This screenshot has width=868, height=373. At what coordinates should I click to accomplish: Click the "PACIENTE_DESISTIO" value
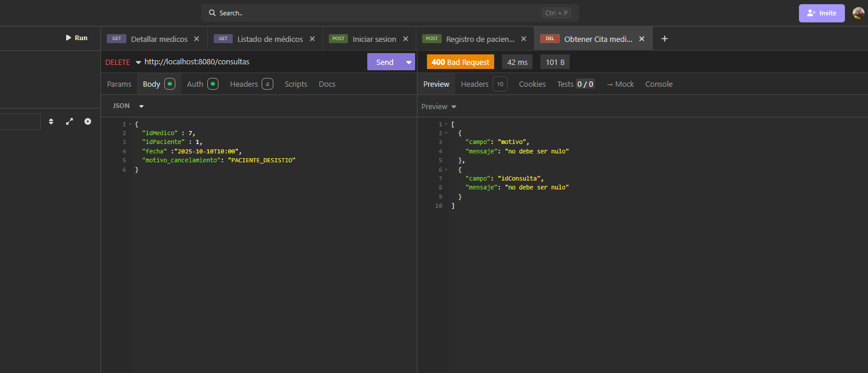pyautogui.click(x=261, y=161)
